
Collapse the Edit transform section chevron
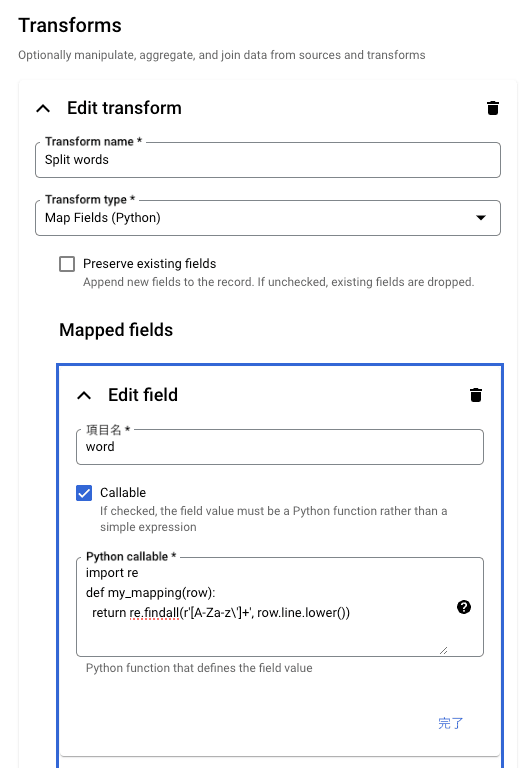pos(43,108)
